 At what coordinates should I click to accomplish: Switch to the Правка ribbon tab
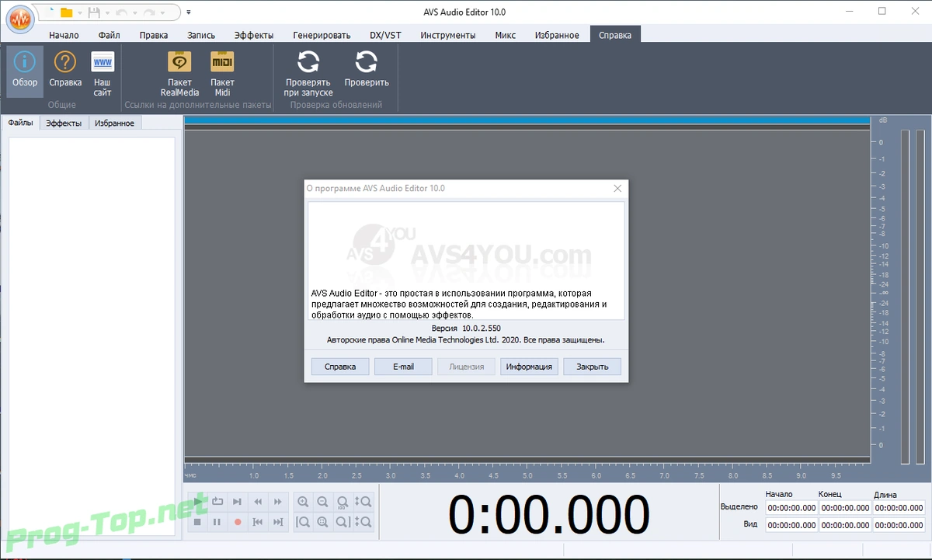tap(154, 35)
